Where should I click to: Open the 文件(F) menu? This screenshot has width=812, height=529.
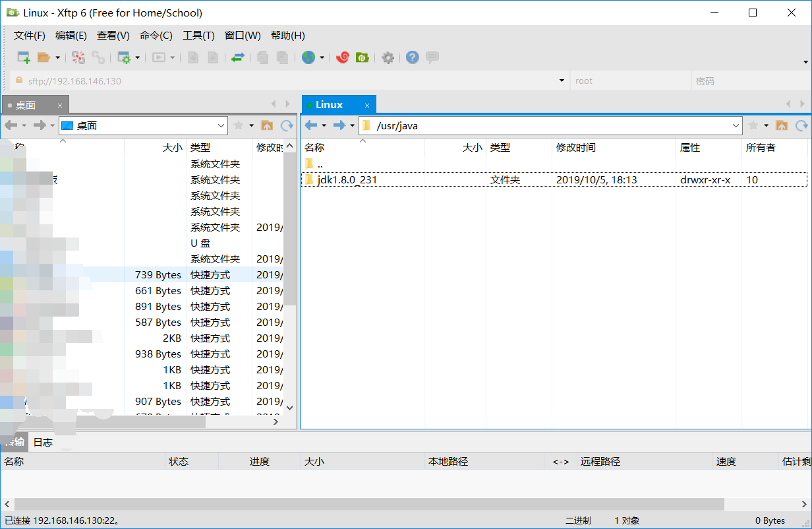[x=30, y=36]
